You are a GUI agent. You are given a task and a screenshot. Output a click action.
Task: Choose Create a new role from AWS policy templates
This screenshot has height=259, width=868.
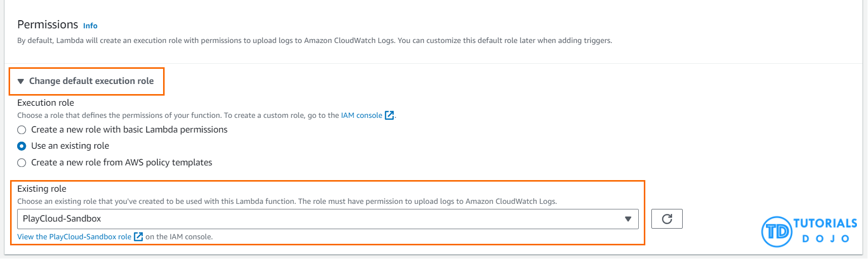pos(22,163)
